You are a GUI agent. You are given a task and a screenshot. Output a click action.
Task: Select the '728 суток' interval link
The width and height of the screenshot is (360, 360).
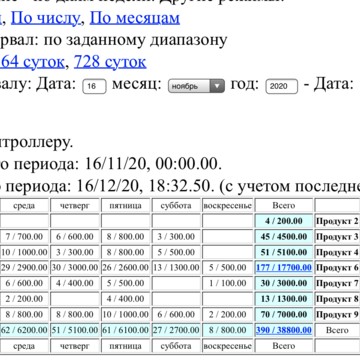(110, 62)
